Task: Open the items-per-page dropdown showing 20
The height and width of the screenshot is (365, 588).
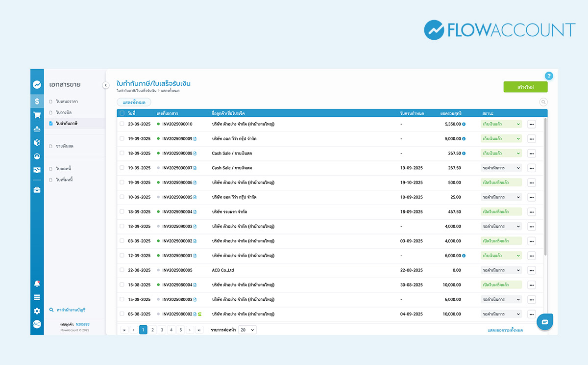Action: pos(247,330)
